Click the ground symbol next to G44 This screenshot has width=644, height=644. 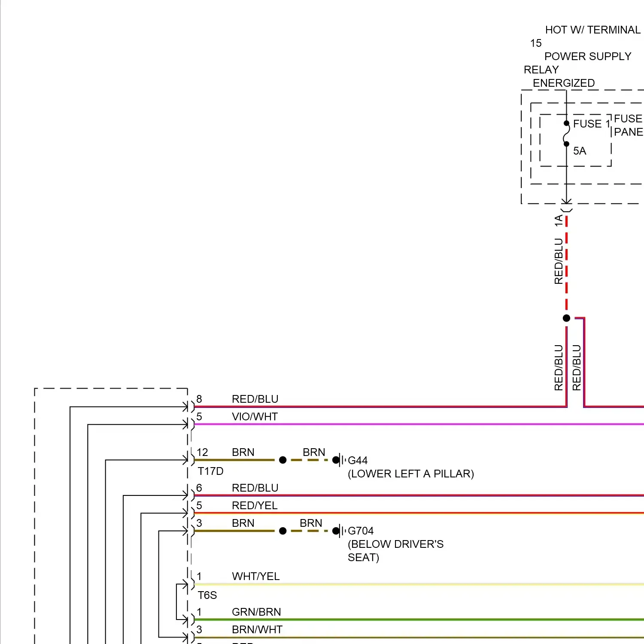[x=340, y=460]
